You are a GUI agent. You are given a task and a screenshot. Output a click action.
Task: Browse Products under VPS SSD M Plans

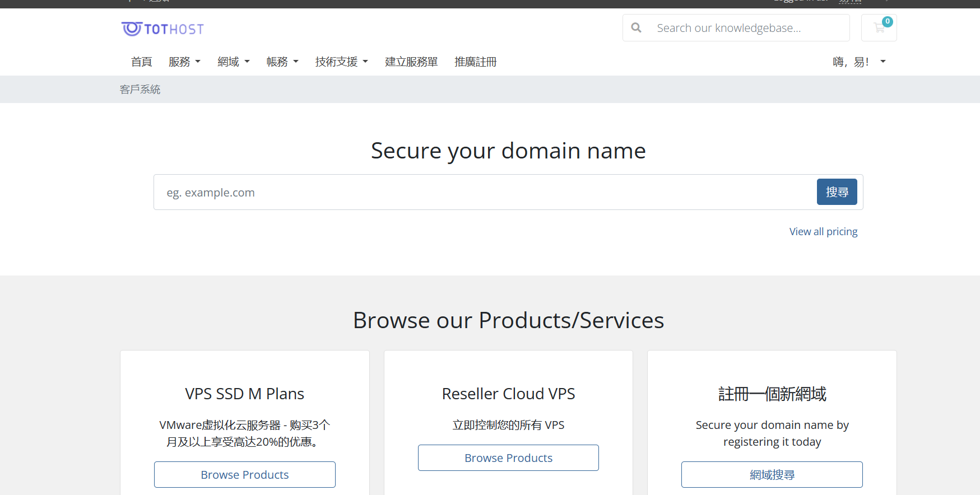pos(245,475)
